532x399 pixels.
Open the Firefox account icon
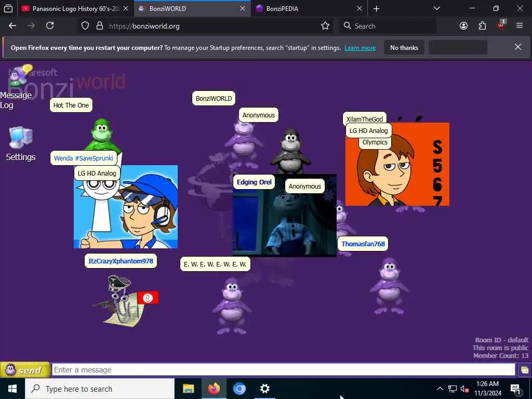463,26
